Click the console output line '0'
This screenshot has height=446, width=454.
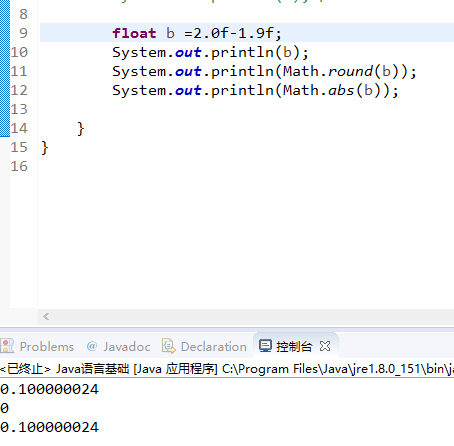point(4,408)
